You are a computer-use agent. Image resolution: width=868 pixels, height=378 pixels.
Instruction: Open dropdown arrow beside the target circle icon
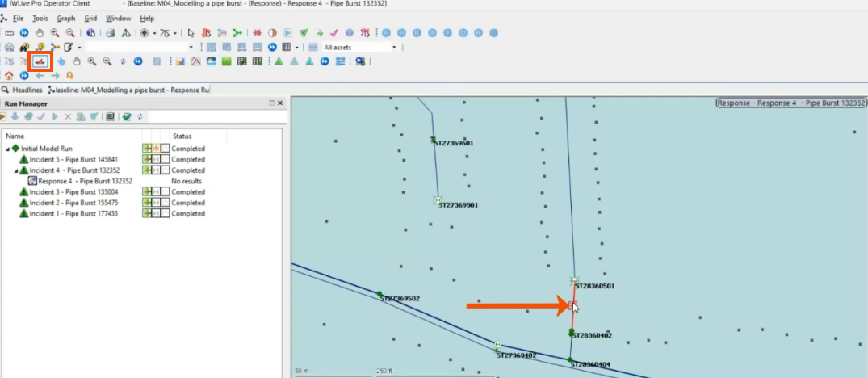coord(154,33)
